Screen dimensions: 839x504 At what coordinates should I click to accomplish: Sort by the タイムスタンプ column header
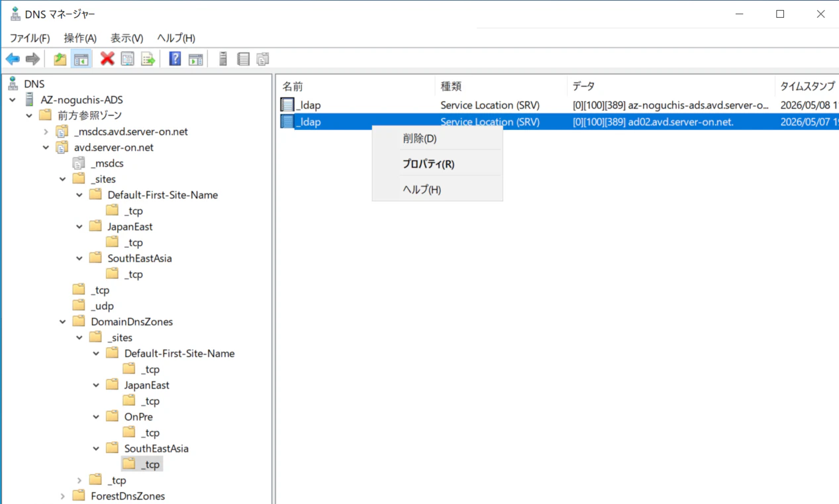point(807,86)
